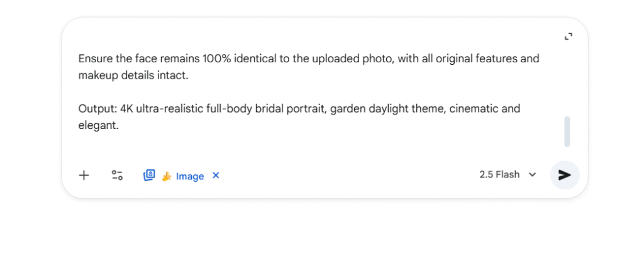Open the tools settings sliders icon
This screenshot has height=258, width=644.
[117, 175]
